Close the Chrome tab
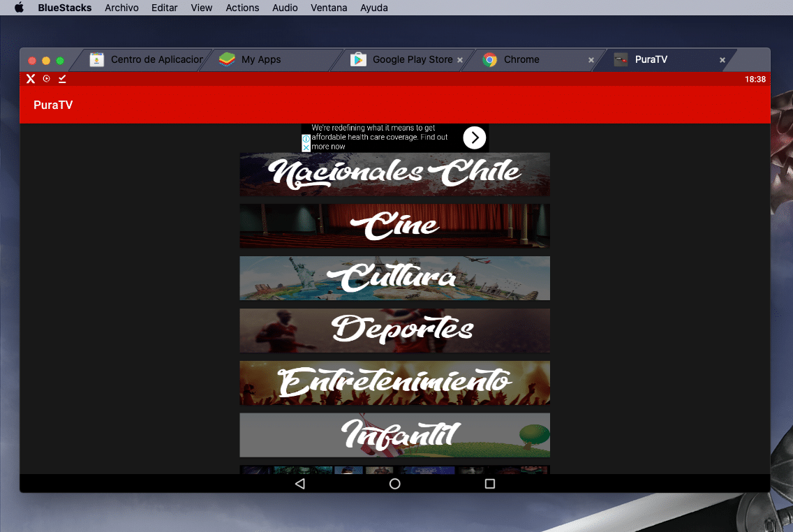Screen dimensions: 793x532 591,60
